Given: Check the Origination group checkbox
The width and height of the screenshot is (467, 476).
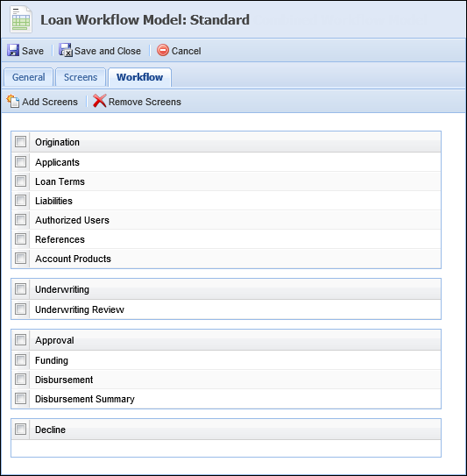Looking at the screenshot, I should pos(21,142).
